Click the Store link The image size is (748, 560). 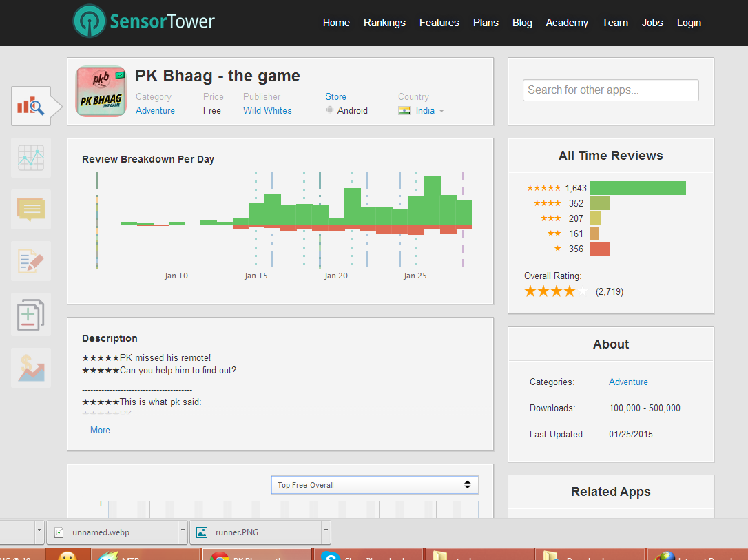(x=336, y=97)
